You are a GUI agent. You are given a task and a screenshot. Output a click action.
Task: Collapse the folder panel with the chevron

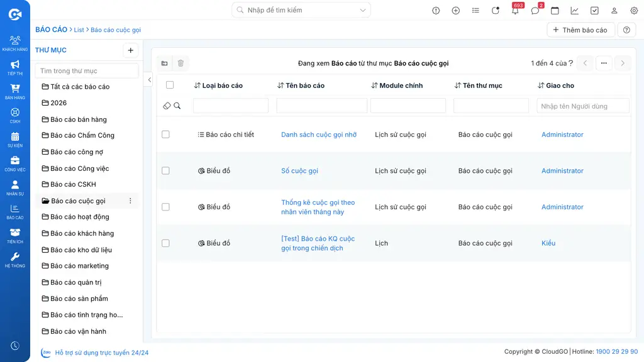(x=150, y=80)
